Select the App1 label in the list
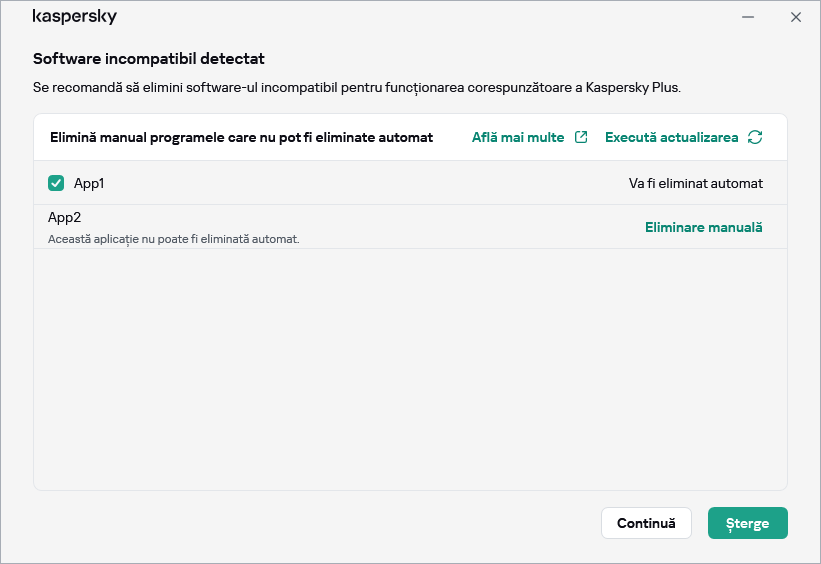This screenshot has height=564, width=821. click(x=89, y=183)
